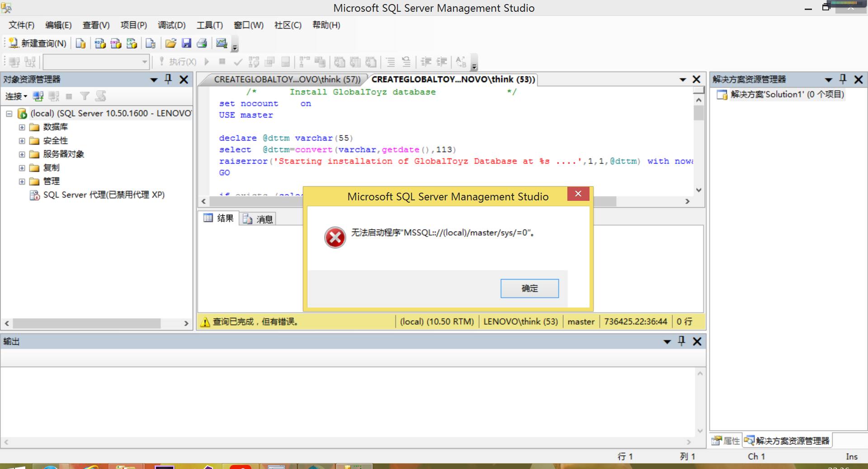The image size is (868, 469).
Task: Open the Output panel window position dropdown
Action: coord(667,342)
